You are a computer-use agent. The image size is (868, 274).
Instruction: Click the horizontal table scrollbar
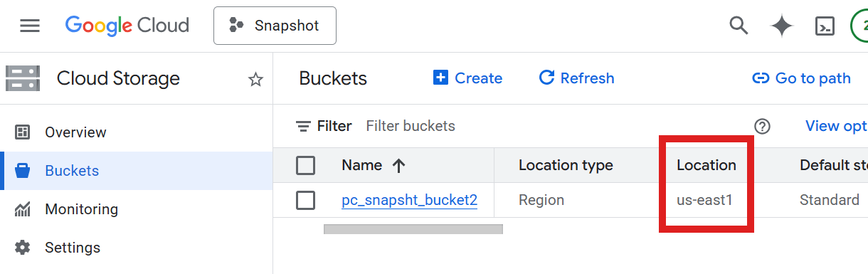pos(413,229)
